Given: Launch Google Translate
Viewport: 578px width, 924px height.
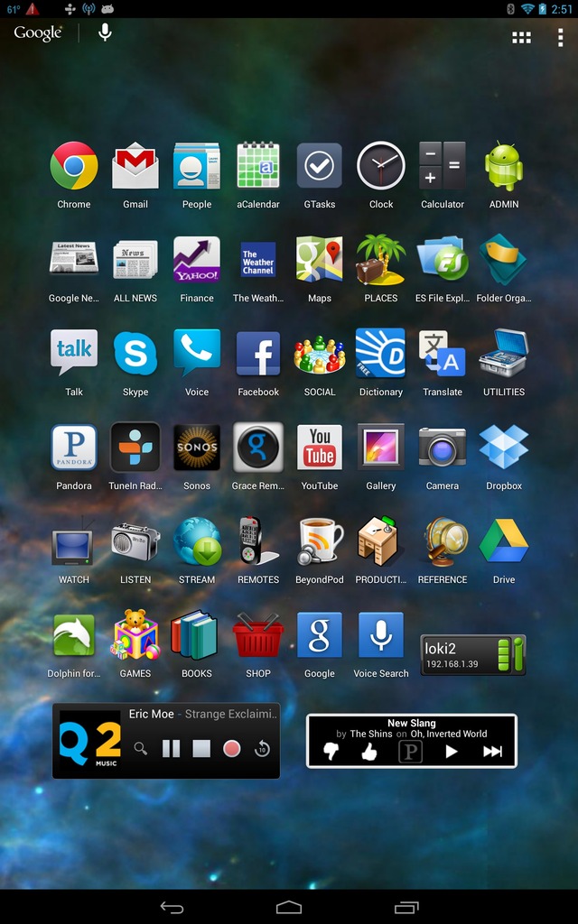Looking at the screenshot, I should 443,353.
